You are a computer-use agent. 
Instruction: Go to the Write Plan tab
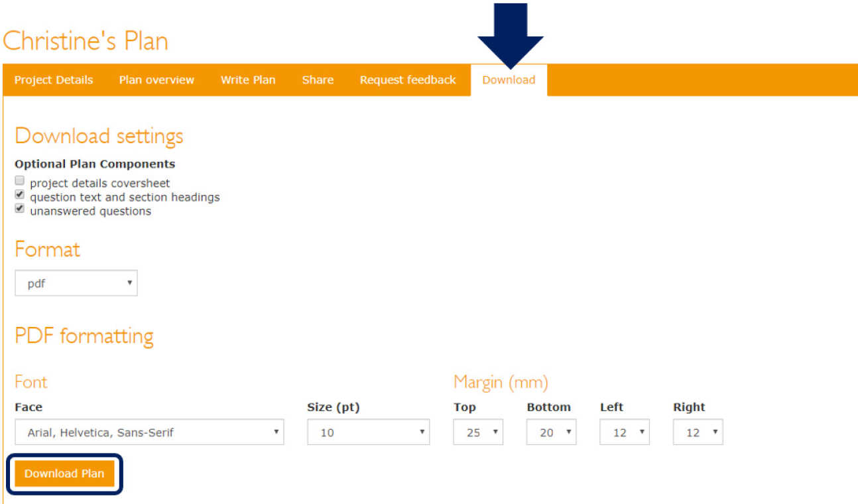(248, 80)
